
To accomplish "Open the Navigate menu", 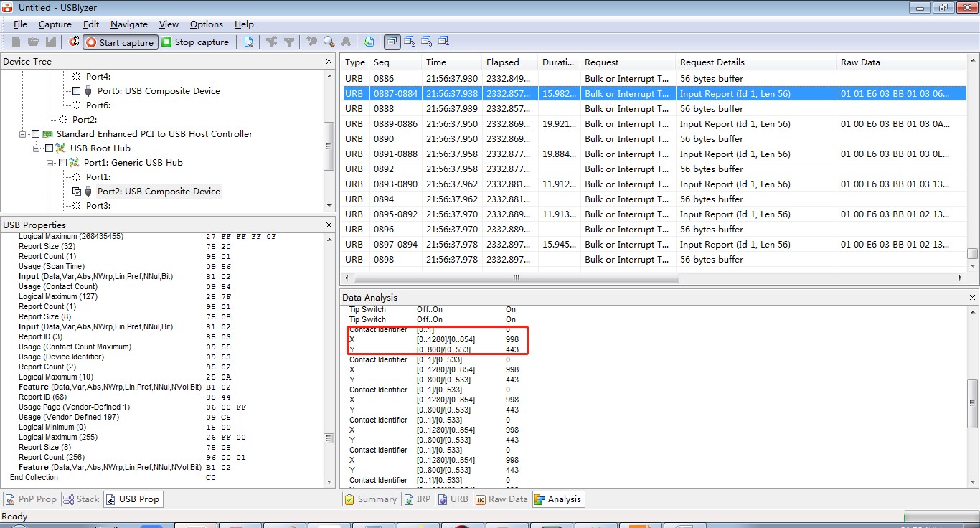I will coord(129,24).
